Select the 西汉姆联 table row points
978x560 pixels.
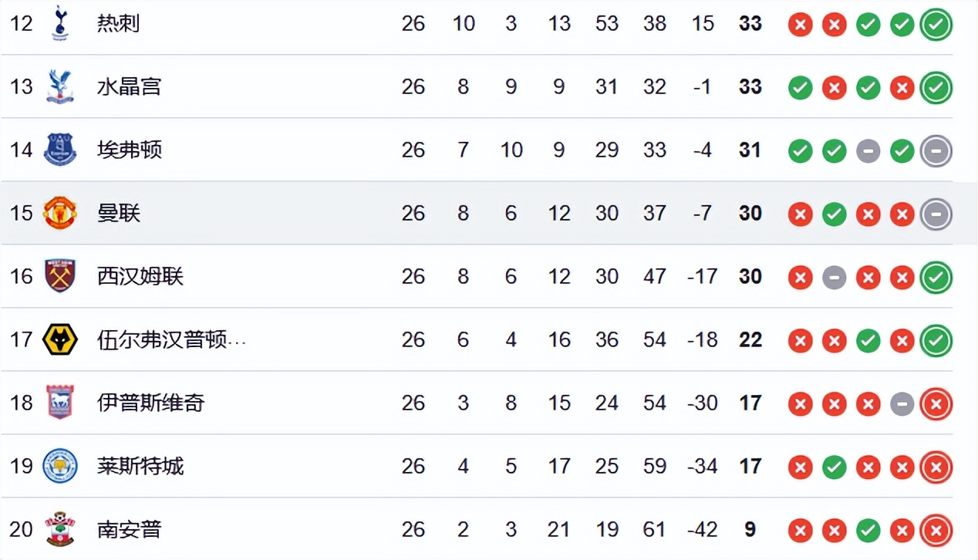pyautogui.click(x=750, y=276)
